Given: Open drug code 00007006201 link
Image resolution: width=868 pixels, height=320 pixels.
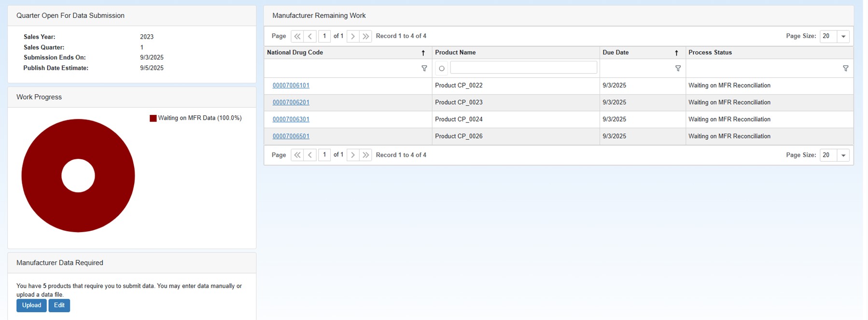Looking at the screenshot, I should click(x=291, y=102).
